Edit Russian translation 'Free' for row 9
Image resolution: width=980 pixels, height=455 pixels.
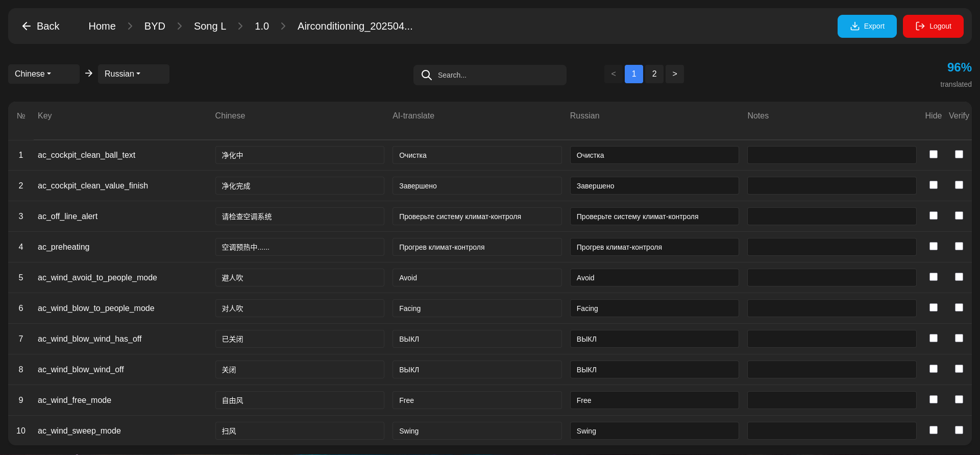654,400
